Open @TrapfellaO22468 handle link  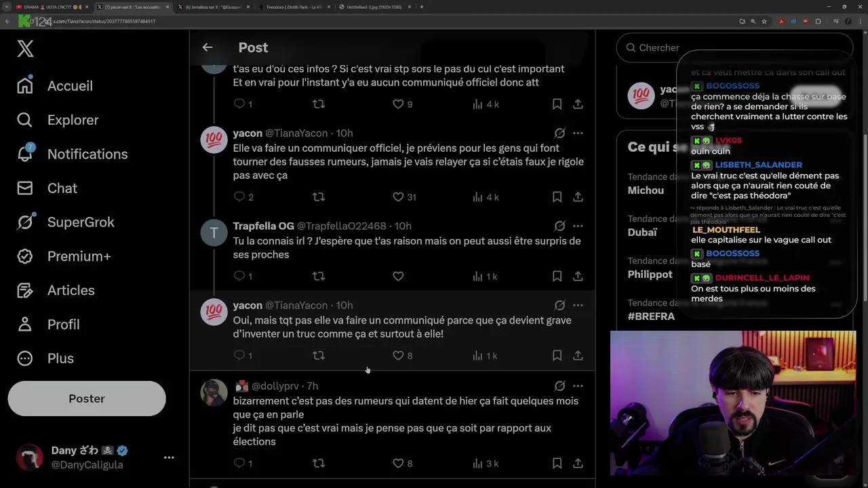341,226
